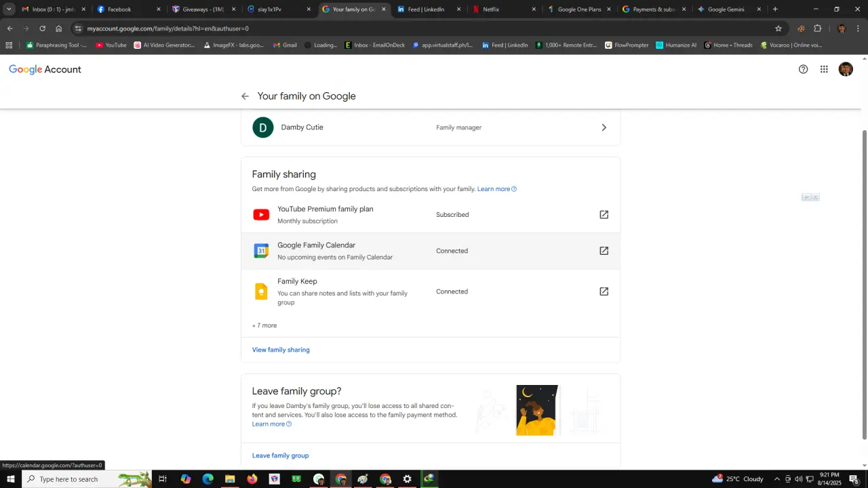Open Task View in the taskbar
This screenshot has width=868, height=488.
click(163, 479)
